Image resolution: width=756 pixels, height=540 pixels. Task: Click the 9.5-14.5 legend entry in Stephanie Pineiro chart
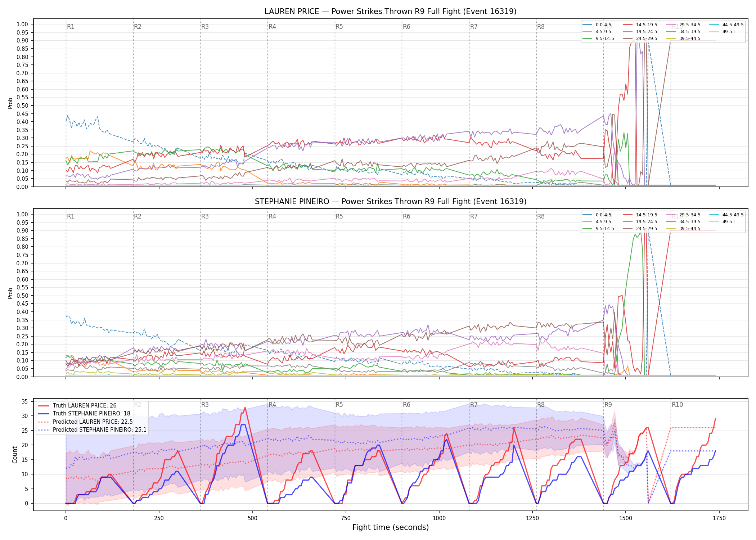[x=598, y=229]
